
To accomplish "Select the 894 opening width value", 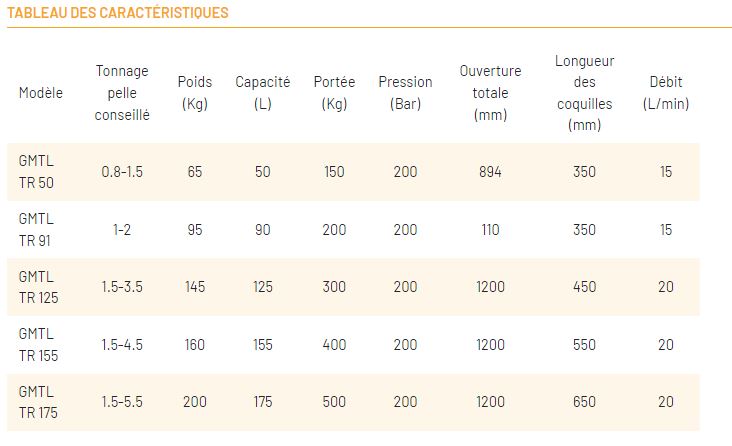I will coord(490,172).
